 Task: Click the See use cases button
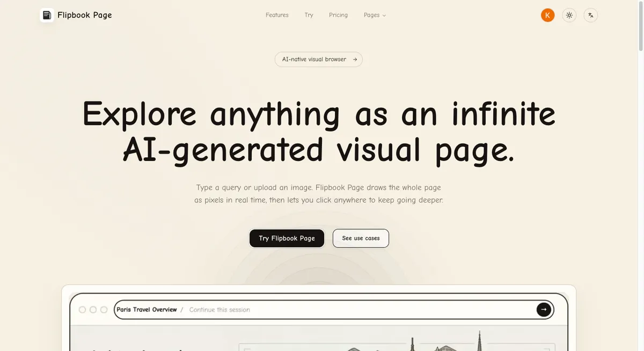pyautogui.click(x=361, y=238)
